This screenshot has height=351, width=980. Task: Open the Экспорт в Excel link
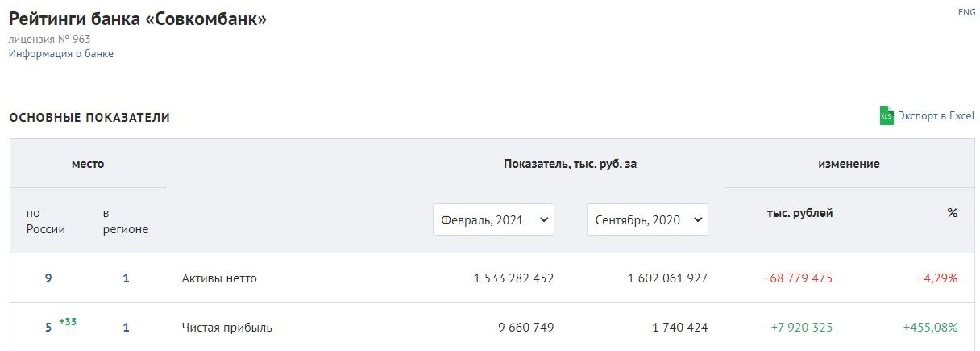coord(936,116)
